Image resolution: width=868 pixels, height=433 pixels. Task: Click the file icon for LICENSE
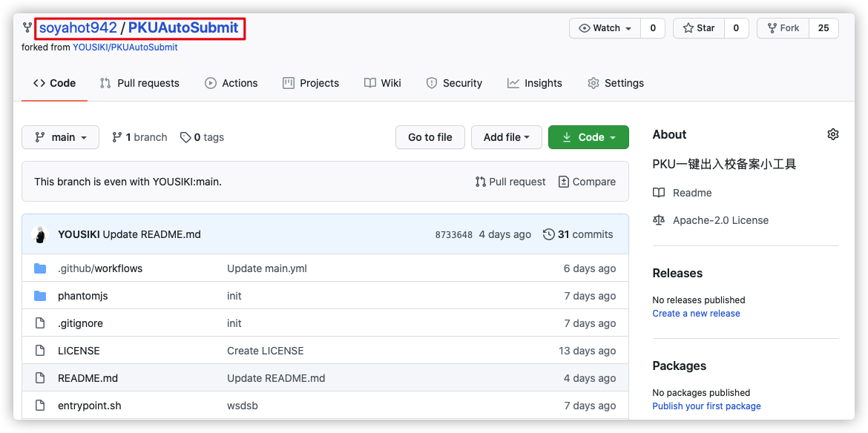(x=40, y=351)
